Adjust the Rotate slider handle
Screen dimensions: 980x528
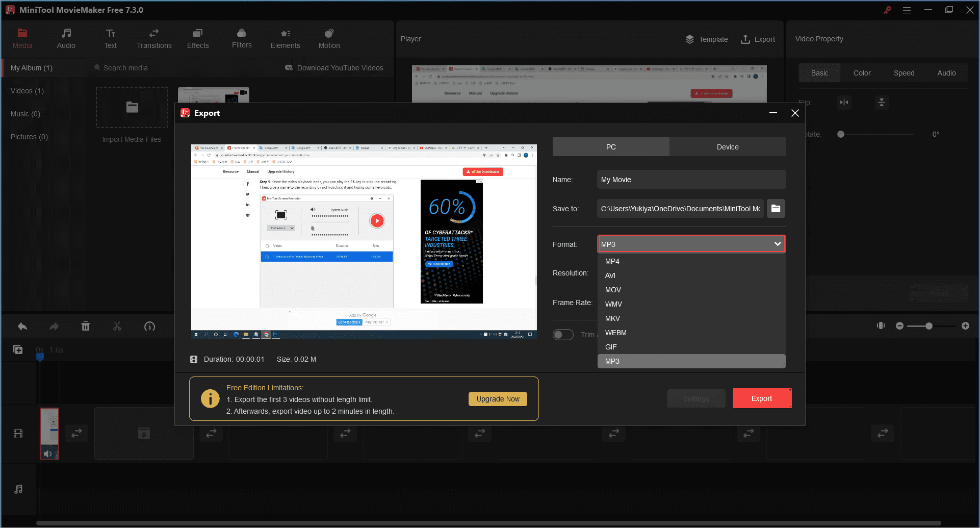tap(841, 134)
